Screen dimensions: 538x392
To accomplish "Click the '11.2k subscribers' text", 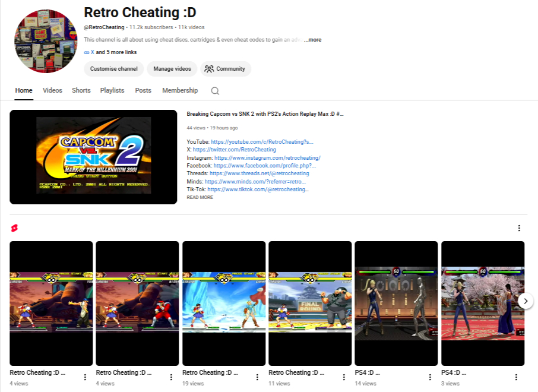I will (x=151, y=27).
